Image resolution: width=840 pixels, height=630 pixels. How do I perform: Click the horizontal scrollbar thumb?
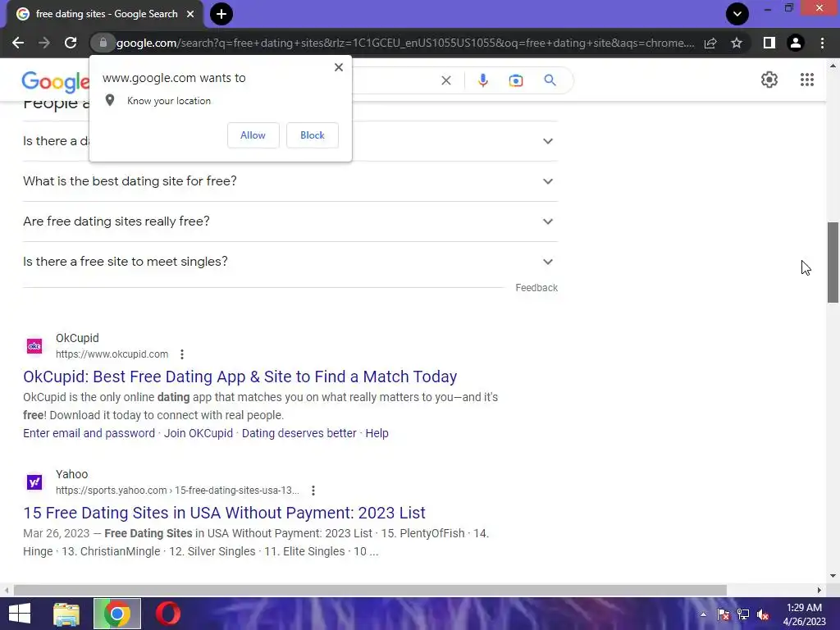370,591
